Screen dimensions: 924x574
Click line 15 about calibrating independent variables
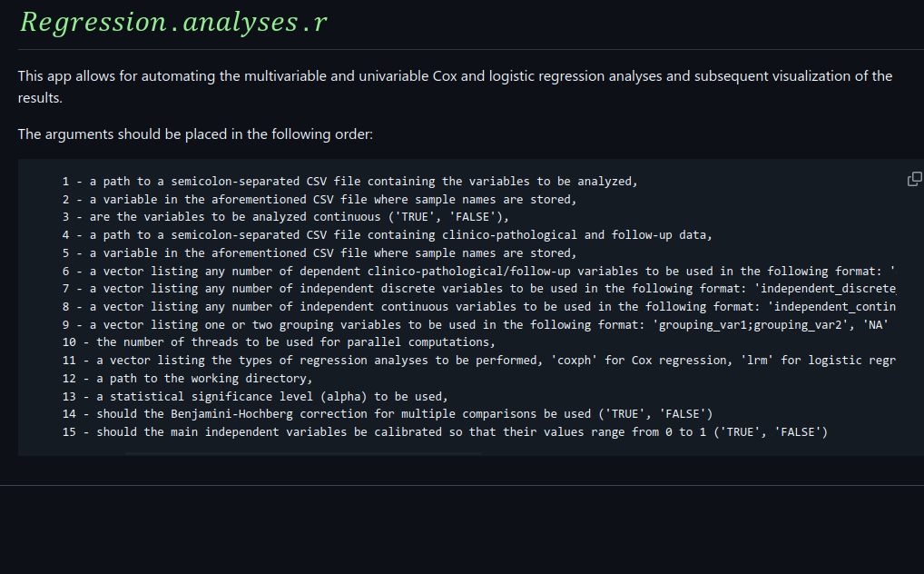445,431
